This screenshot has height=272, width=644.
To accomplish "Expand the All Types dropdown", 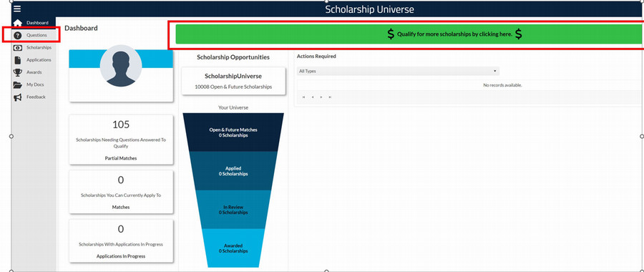I will coord(398,71).
